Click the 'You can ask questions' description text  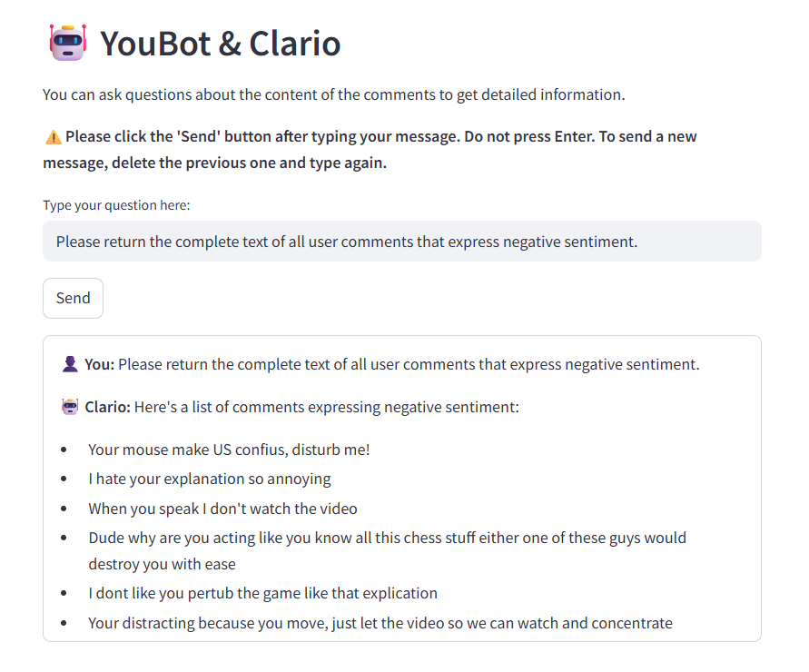pos(334,95)
